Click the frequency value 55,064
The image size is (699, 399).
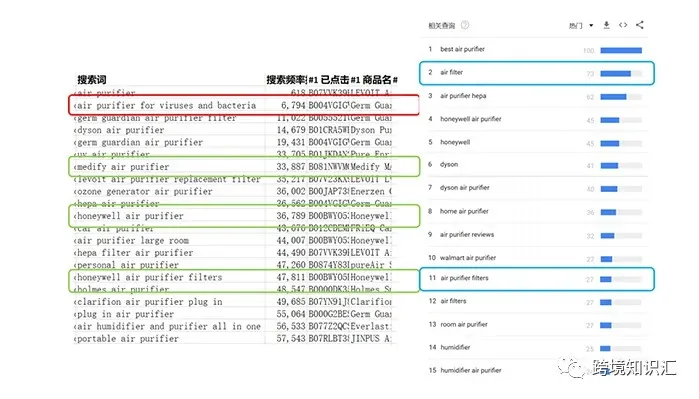pyautogui.click(x=291, y=314)
